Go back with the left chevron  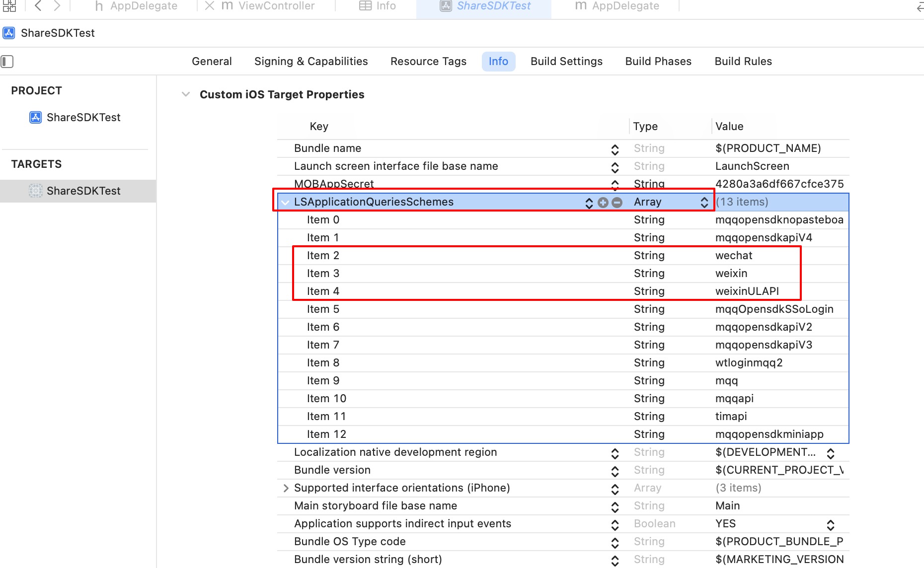click(38, 6)
